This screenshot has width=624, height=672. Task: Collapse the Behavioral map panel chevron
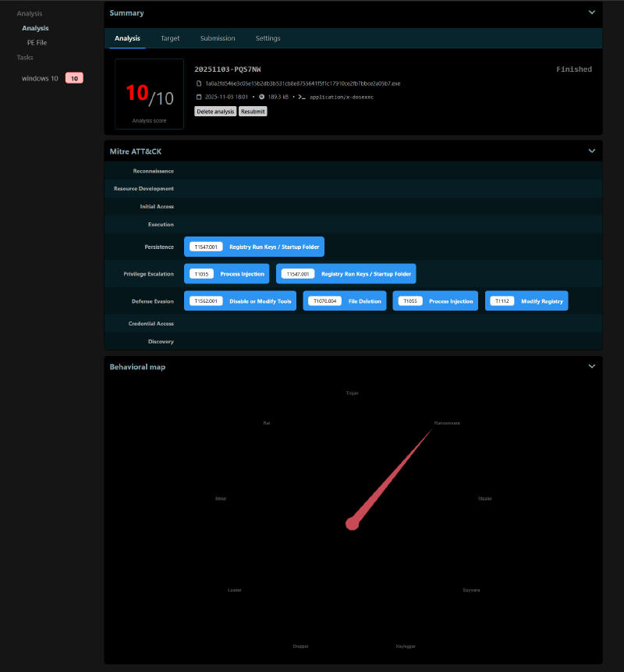tap(591, 366)
